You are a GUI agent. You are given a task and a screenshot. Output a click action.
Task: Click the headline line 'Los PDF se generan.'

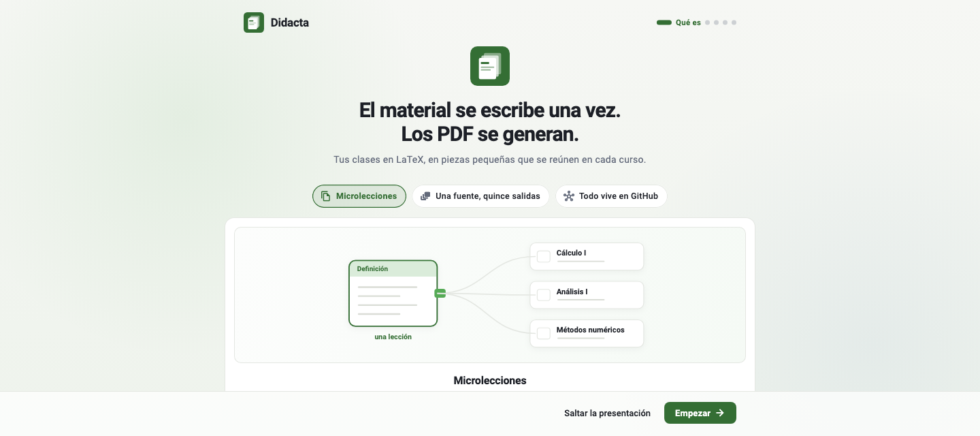[490, 134]
